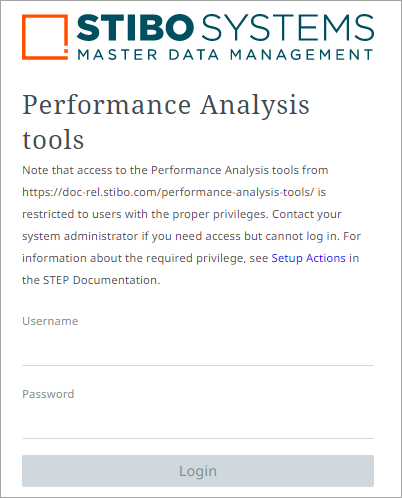Click the Password field label

(x=48, y=394)
